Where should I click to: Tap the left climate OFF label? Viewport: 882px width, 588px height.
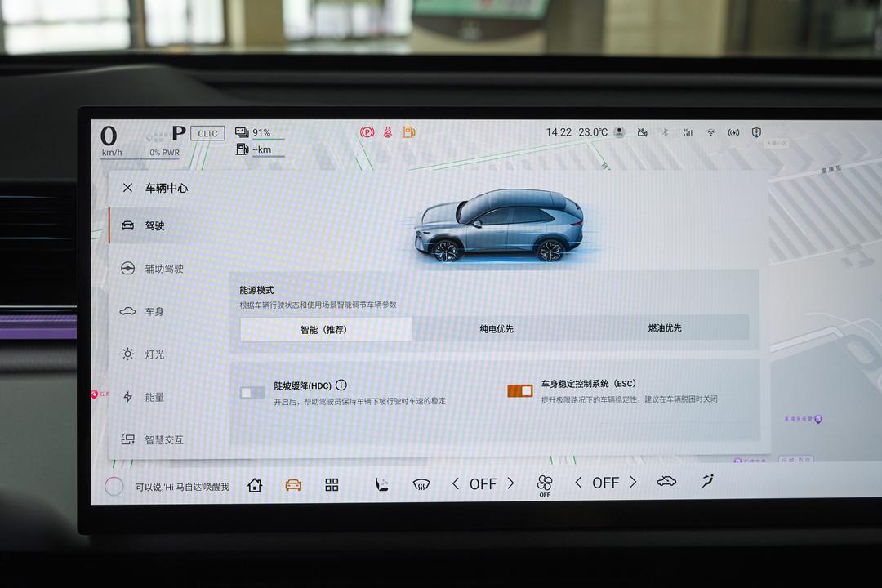[483, 484]
